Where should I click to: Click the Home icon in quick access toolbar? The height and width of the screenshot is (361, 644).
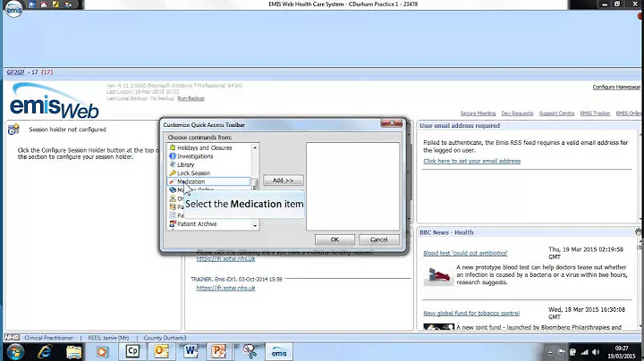tap(44, 4)
